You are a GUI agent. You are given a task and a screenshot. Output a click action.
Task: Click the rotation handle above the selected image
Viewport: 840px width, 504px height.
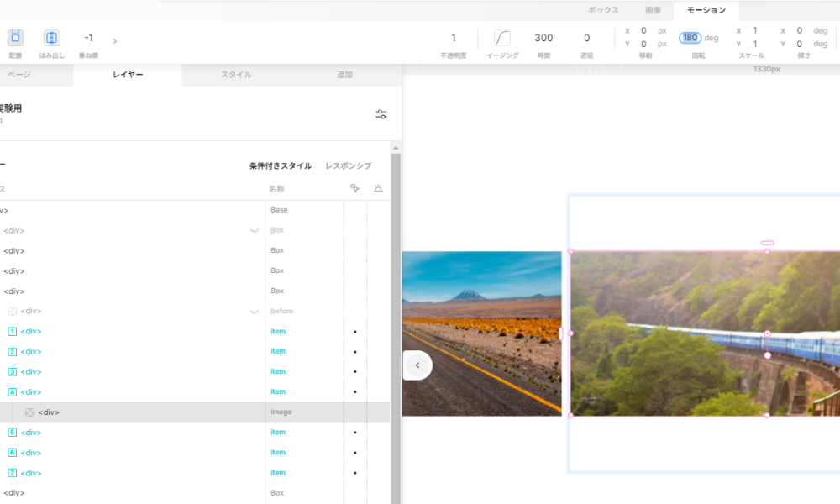767,243
